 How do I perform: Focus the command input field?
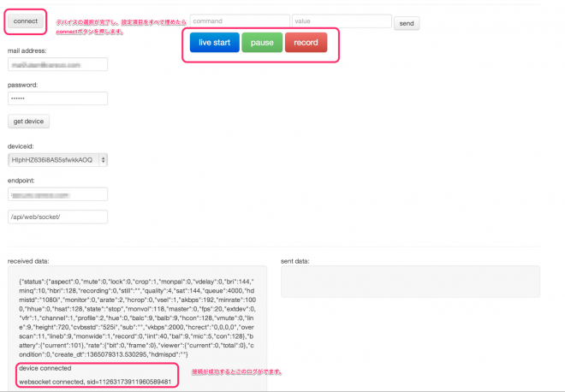(x=239, y=21)
